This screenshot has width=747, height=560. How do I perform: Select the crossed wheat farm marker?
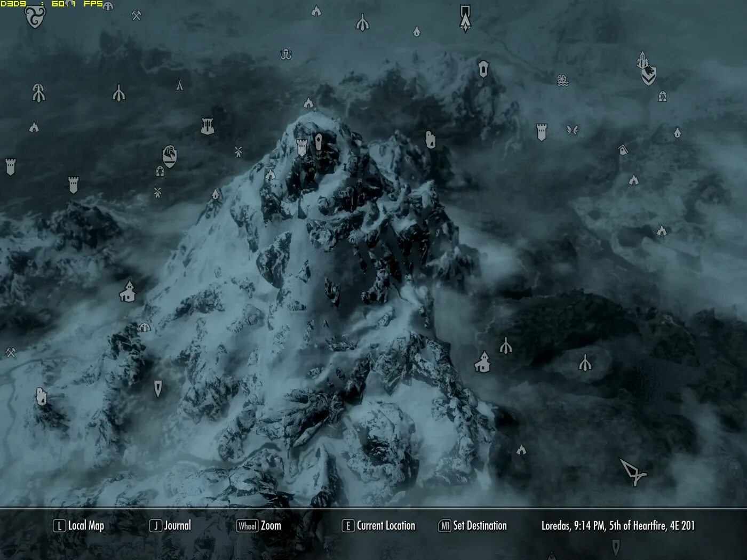tap(573, 130)
